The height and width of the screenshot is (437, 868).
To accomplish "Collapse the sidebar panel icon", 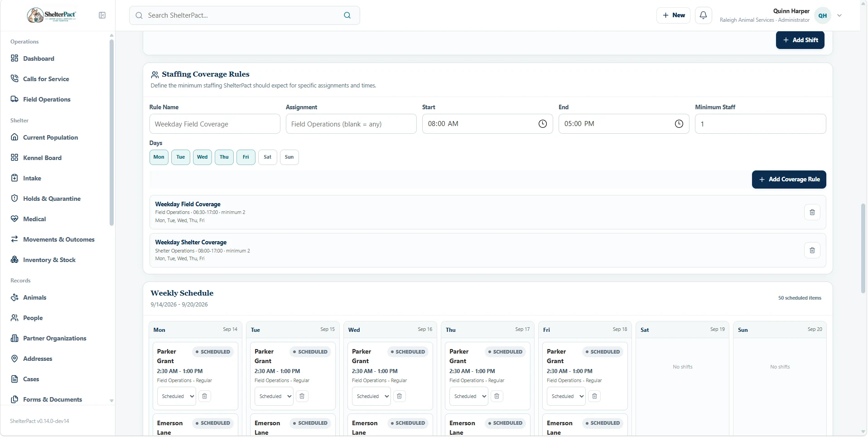I will 102,15.
